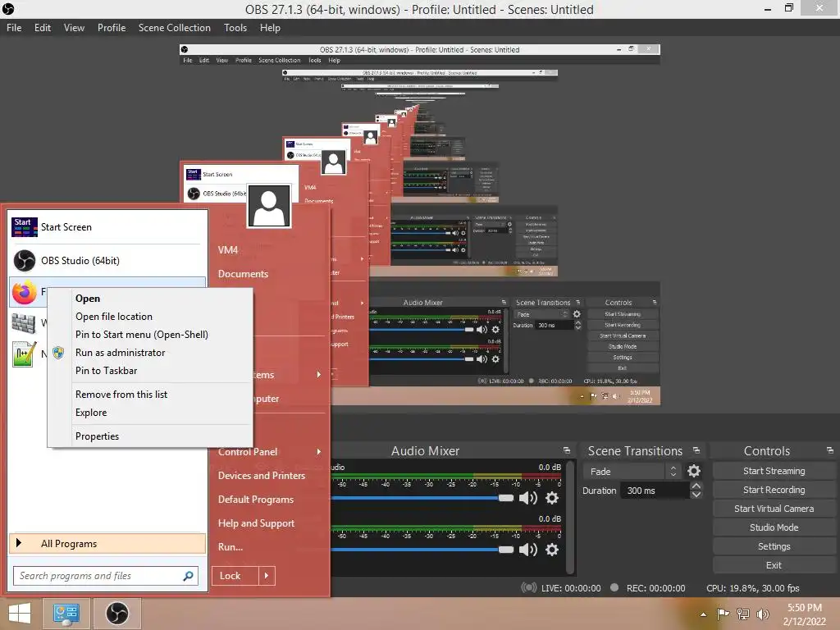Enable Studio Mode

tap(774, 527)
